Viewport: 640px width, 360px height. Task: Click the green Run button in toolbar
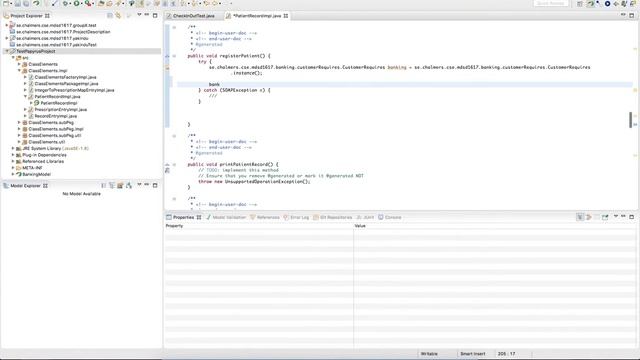click(x=76, y=3)
